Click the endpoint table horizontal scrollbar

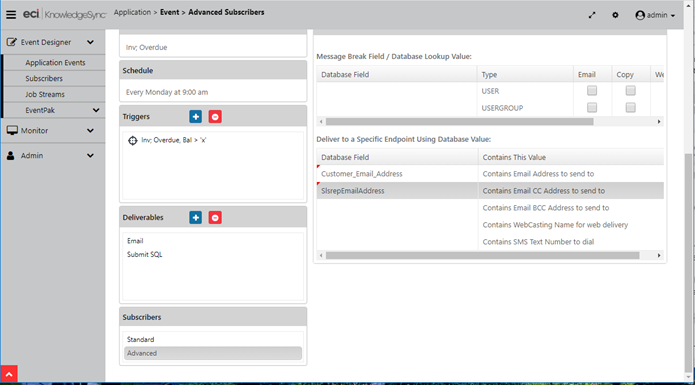[x=482, y=256]
